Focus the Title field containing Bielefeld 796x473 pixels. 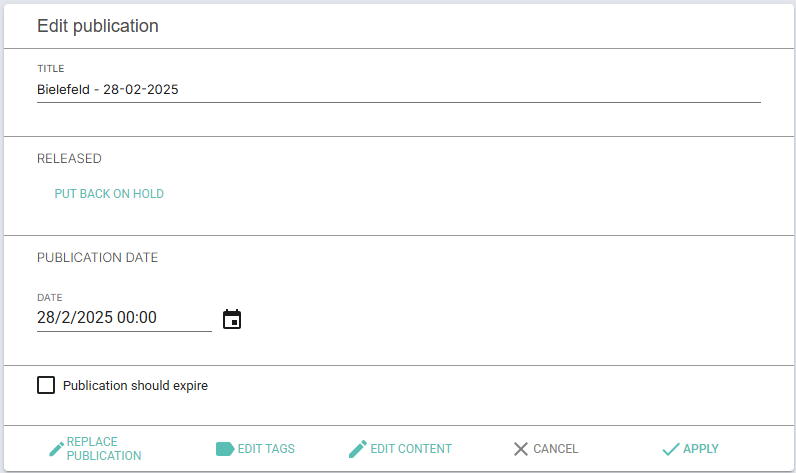[x=399, y=90]
